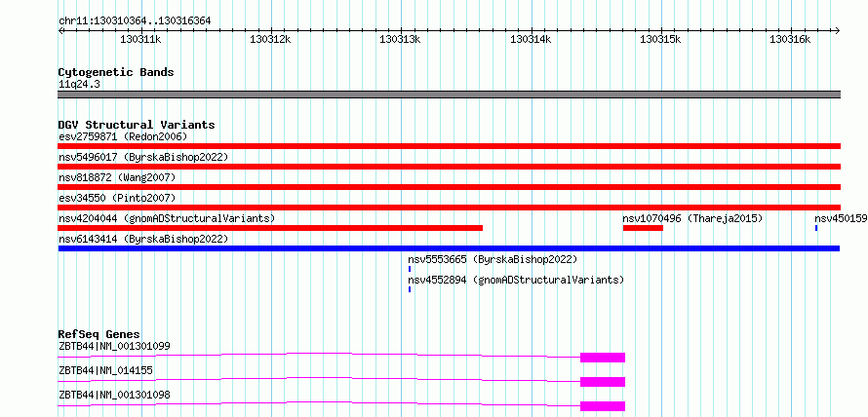This screenshot has width=868, height=417.
Task: Select the blue mark under nsv4552894
Action: pyautogui.click(x=410, y=289)
